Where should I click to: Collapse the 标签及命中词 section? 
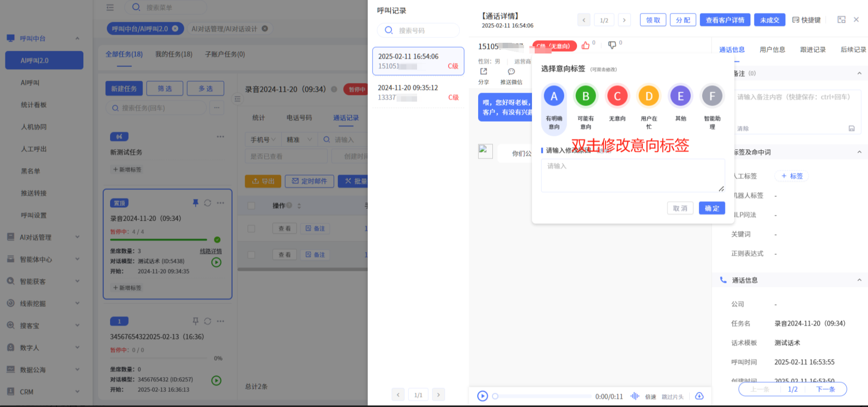(859, 152)
